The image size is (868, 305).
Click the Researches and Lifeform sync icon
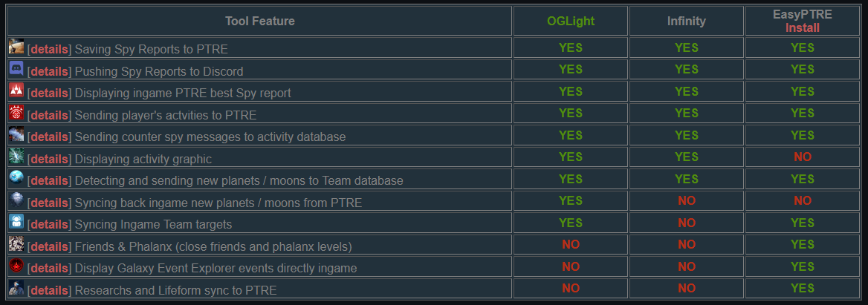tap(16, 287)
